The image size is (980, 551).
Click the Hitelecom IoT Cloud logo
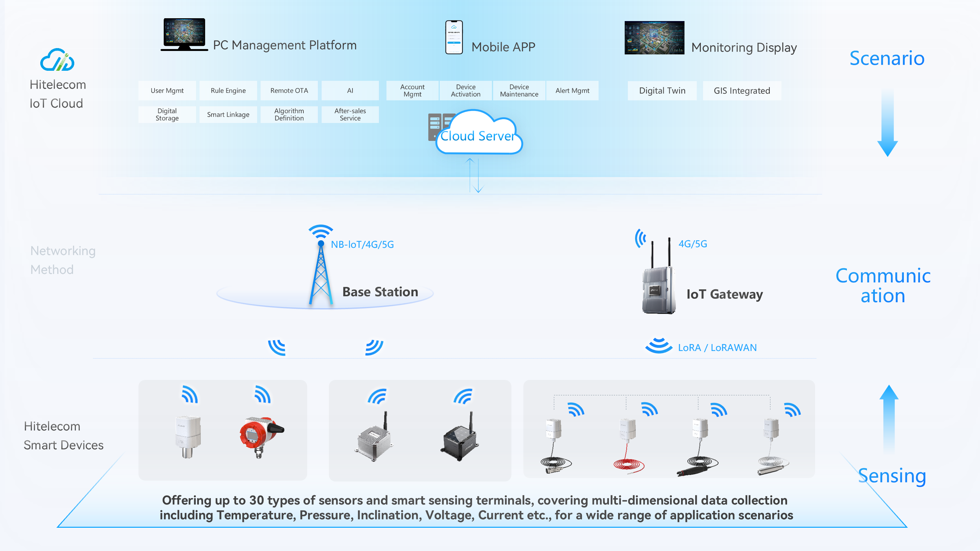(x=57, y=60)
